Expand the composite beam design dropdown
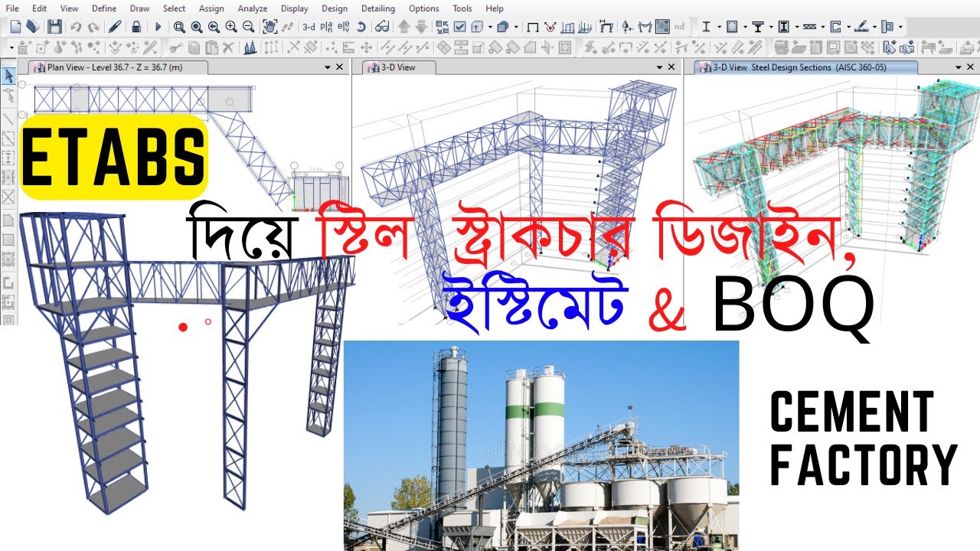The image size is (980, 551). 771,27
